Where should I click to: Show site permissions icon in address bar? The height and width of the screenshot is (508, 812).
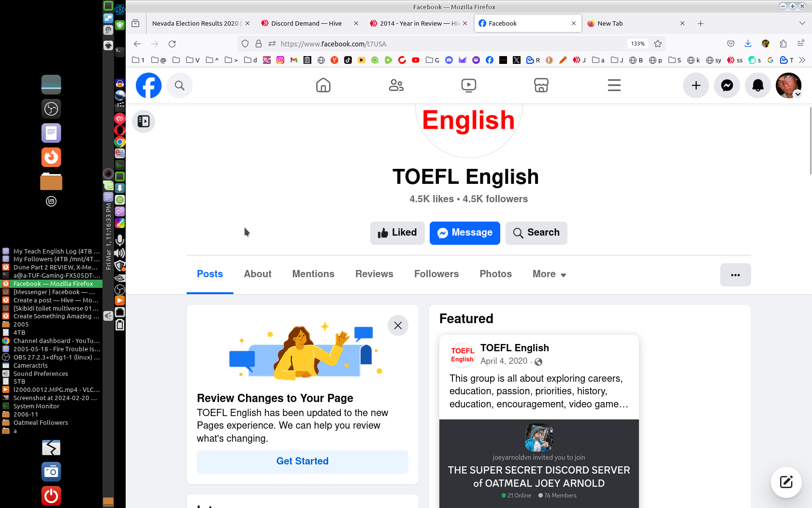click(x=272, y=44)
